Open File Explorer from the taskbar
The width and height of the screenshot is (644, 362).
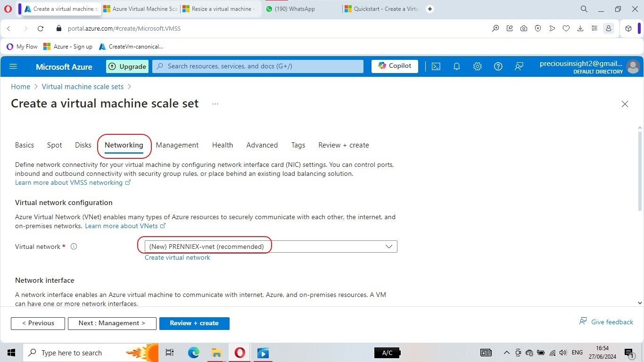(x=216, y=353)
